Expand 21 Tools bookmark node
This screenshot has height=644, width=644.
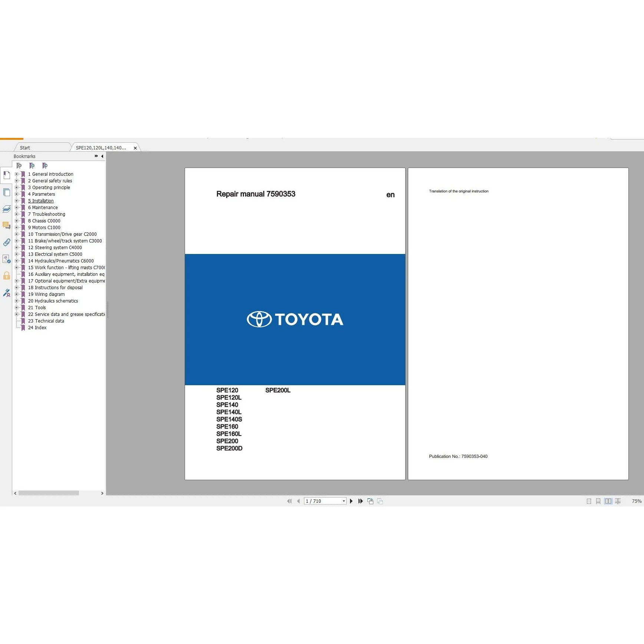coord(16,307)
